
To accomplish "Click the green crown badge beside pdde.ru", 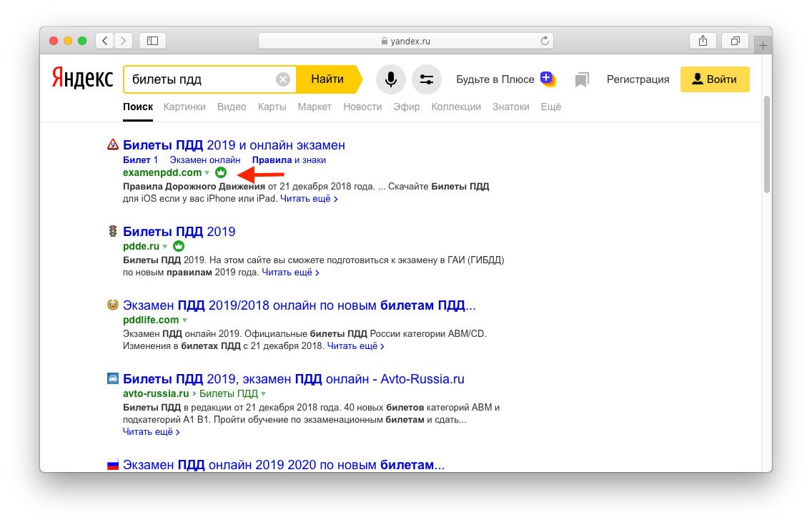I will coord(179,246).
